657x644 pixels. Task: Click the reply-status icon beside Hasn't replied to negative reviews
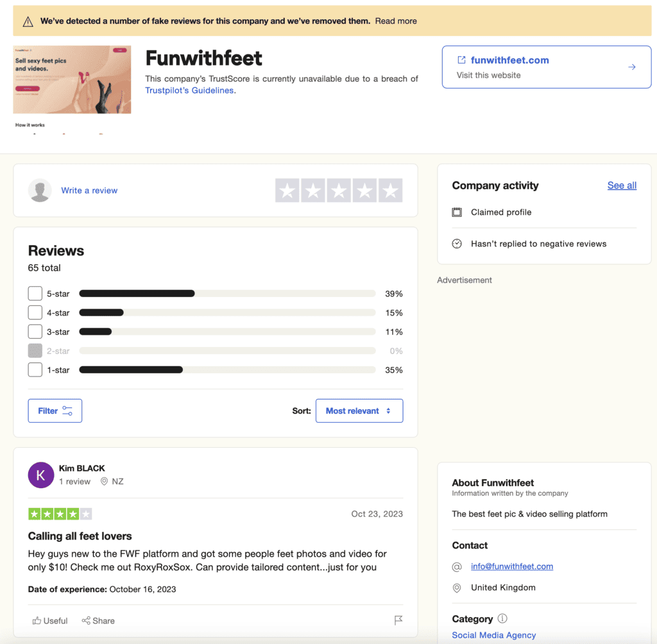(457, 244)
